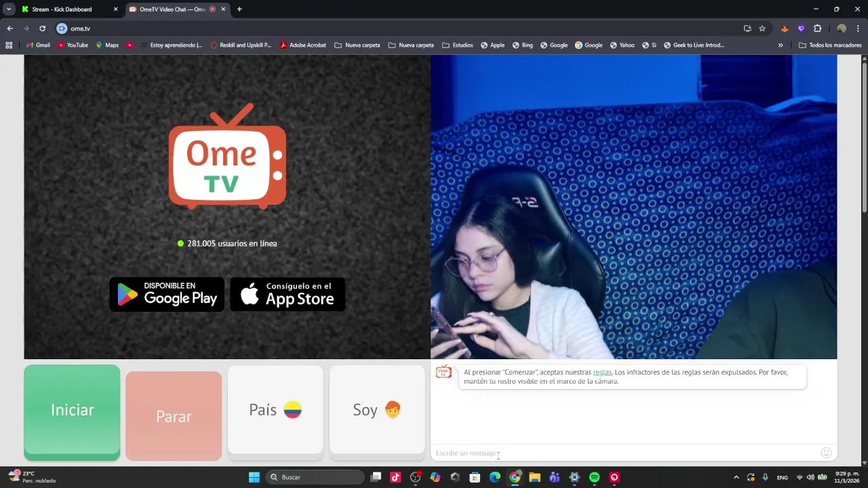Open Microsoft Teams from taskbar
868x488 pixels.
pyautogui.click(x=555, y=477)
